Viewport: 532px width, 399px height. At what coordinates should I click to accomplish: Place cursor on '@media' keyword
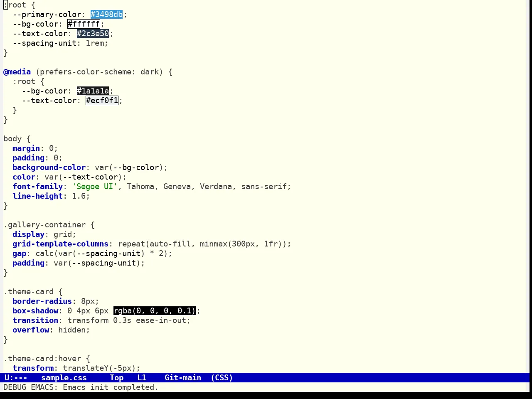pos(17,72)
